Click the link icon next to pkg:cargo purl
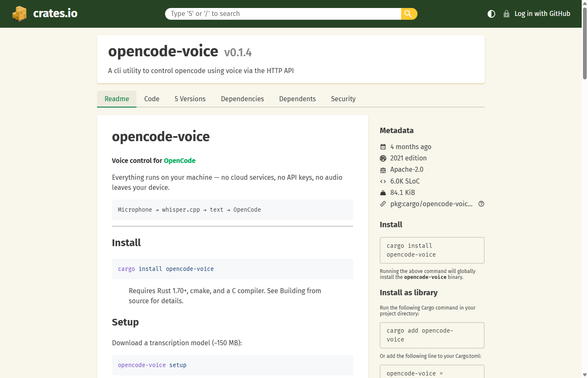 click(x=383, y=204)
